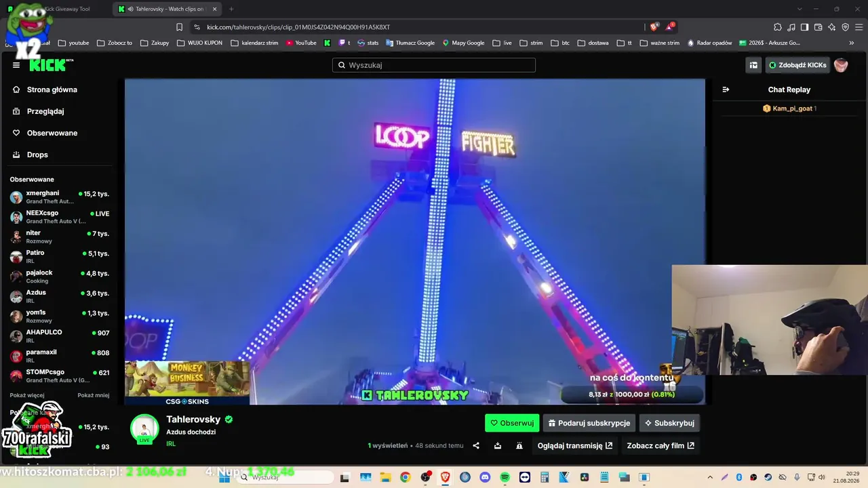The width and height of the screenshot is (868, 488).
Task: Open the user profile avatar menu
Action: tap(841, 65)
